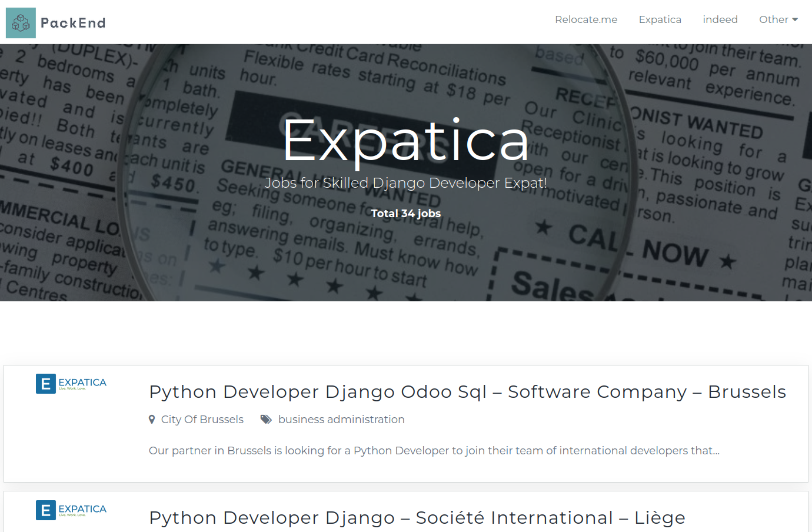
Task: Open the Python Developer Django Odoo Sql job
Action: coord(467,392)
